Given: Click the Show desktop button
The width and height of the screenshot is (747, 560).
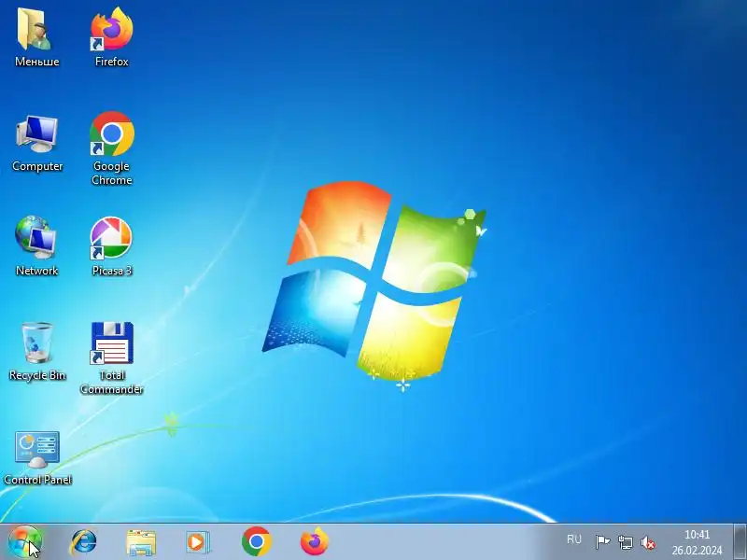Looking at the screenshot, I should tap(740, 542).
